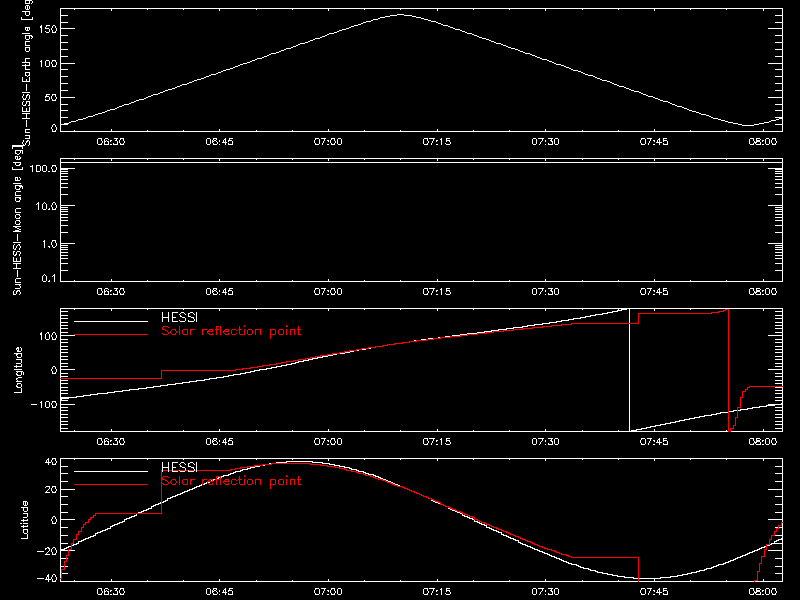The height and width of the screenshot is (600, 800).
Task: Click 07:00 time label of Longitude plot
Action: click(x=328, y=441)
